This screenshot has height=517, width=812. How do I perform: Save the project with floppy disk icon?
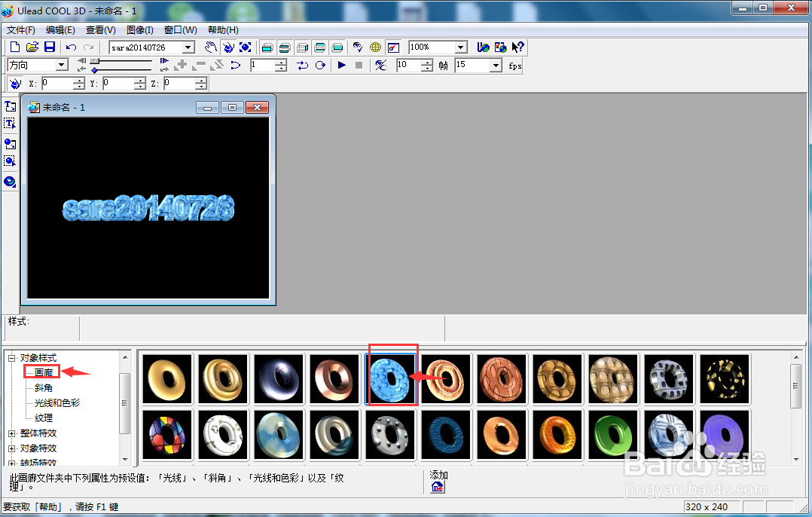click(x=49, y=47)
